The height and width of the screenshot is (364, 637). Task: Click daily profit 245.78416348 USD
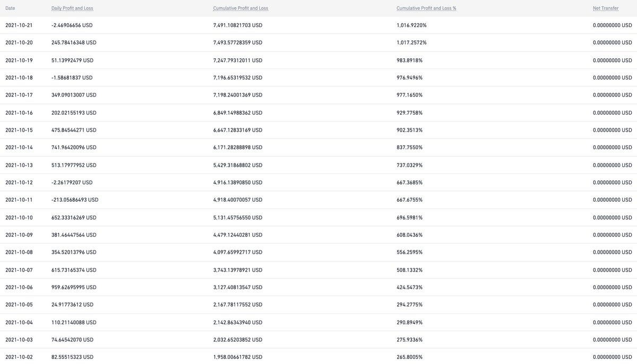74,42
